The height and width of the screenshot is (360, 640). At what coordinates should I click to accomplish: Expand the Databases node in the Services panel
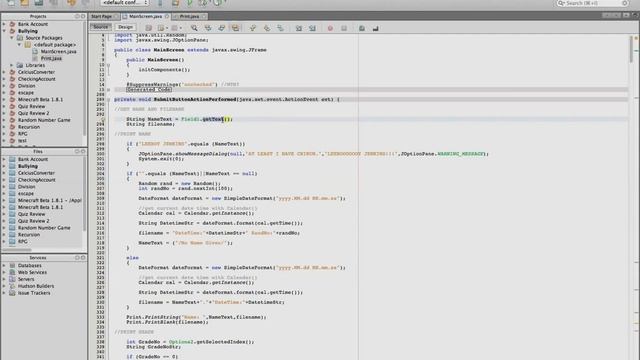(x=4, y=265)
